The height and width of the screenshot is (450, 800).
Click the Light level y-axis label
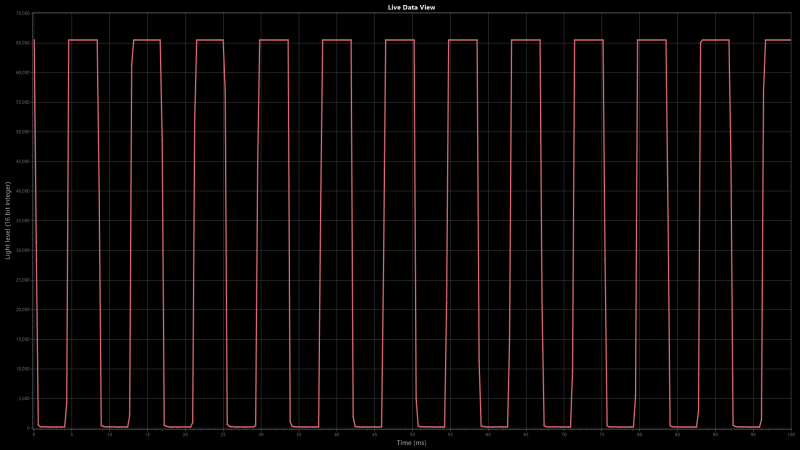(x=8, y=221)
